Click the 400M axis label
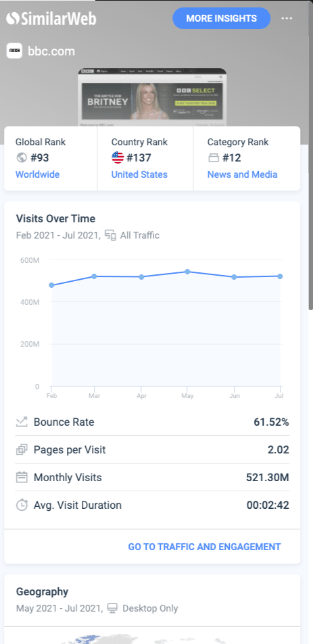 click(x=30, y=302)
